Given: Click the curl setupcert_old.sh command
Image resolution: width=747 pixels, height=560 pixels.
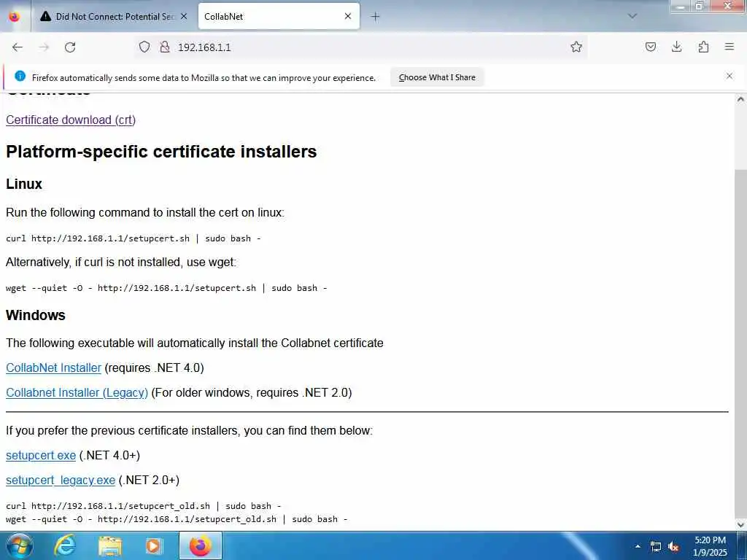Looking at the screenshot, I should [144, 506].
